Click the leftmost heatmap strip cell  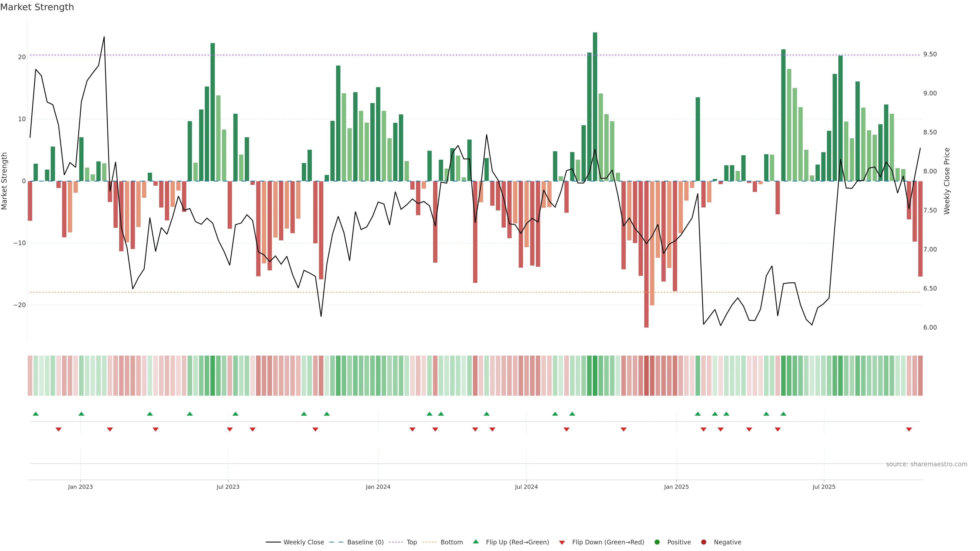(x=30, y=376)
